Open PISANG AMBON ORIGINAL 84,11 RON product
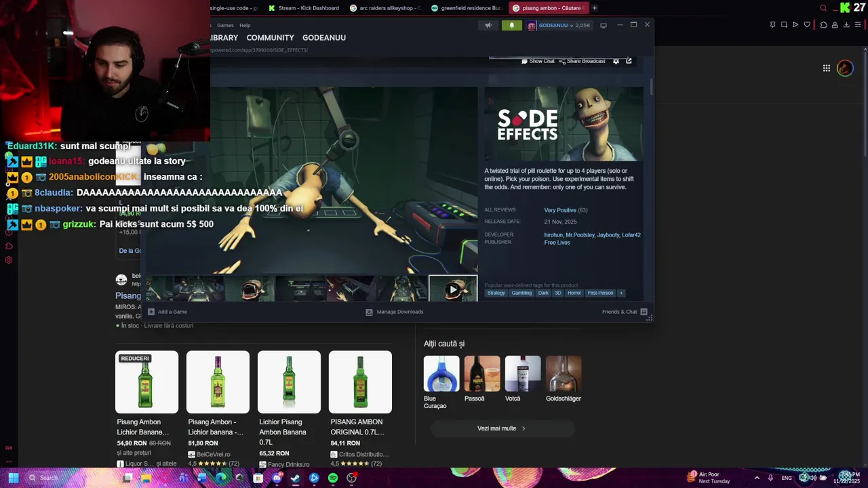This screenshot has height=488, width=868. pyautogui.click(x=360, y=408)
